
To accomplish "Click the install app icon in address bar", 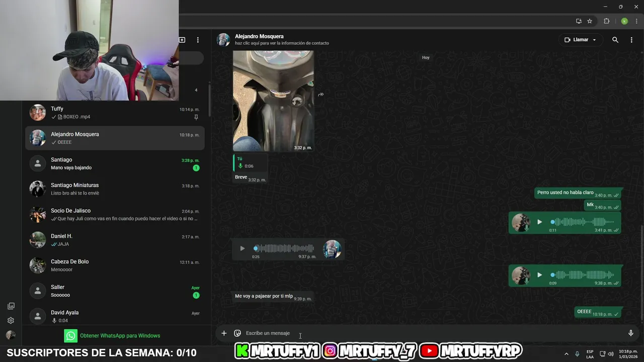I will click(579, 21).
